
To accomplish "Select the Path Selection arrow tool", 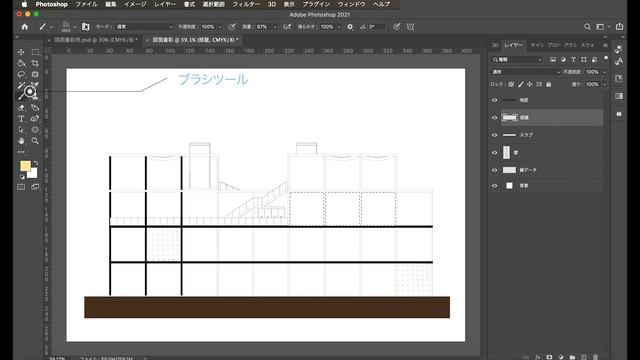I will 21,130.
